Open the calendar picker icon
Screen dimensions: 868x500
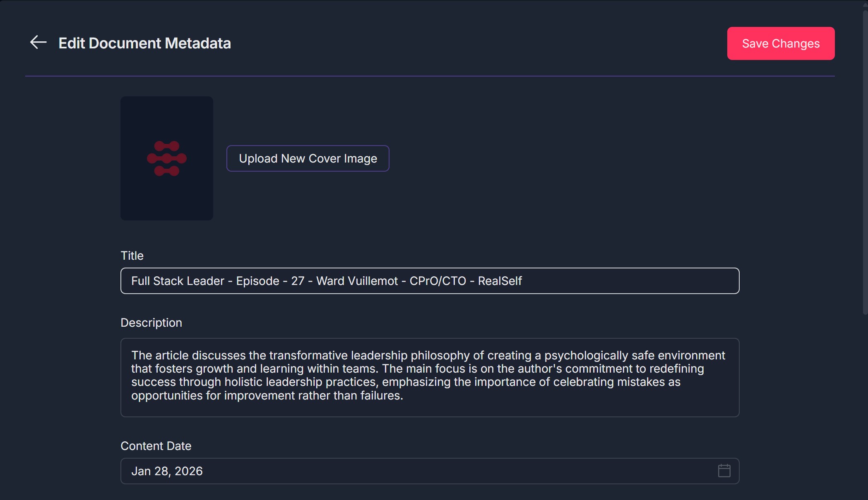[x=724, y=471]
